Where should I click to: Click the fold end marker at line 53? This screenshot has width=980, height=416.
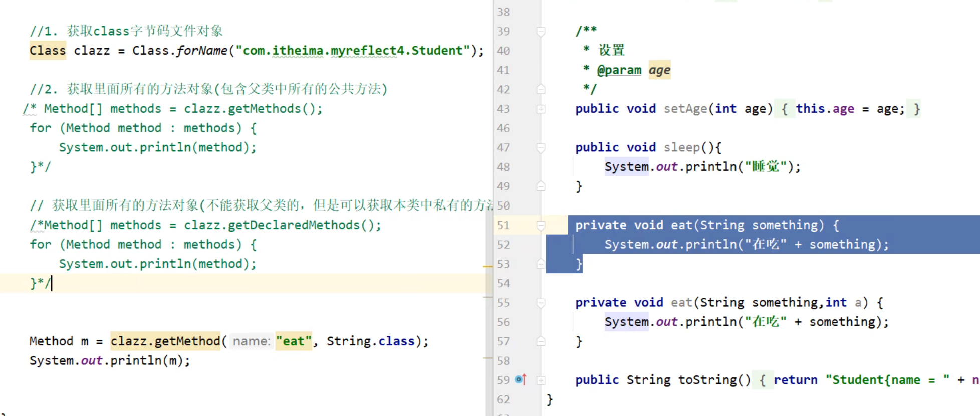541,264
